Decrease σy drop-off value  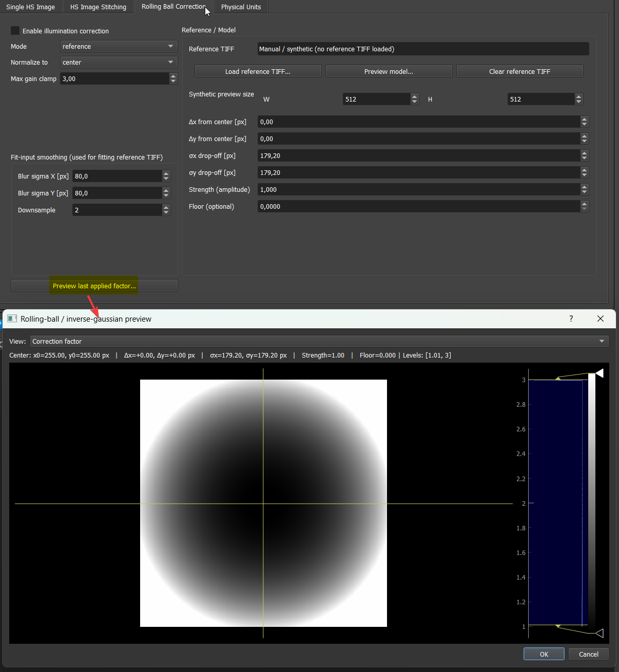(x=584, y=175)
